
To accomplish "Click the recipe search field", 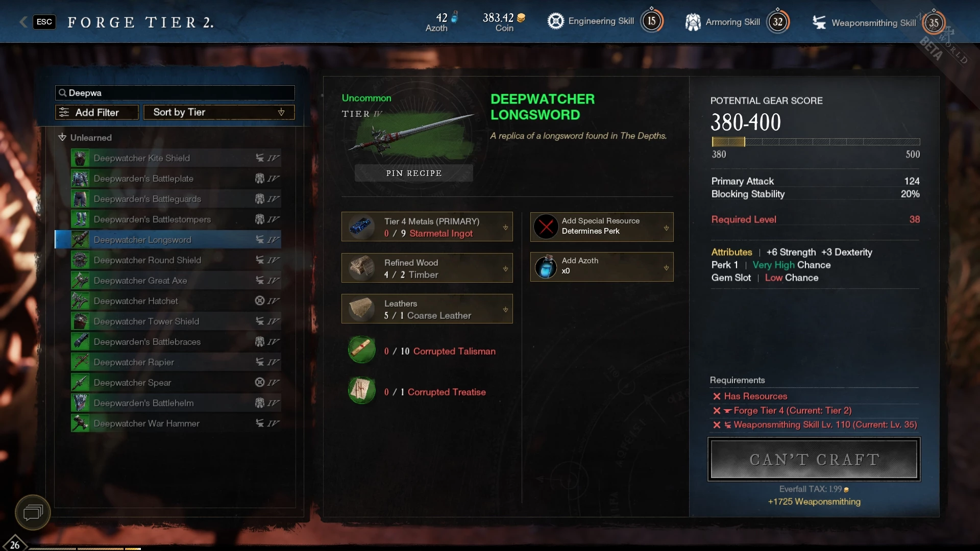I will [175, 93].
